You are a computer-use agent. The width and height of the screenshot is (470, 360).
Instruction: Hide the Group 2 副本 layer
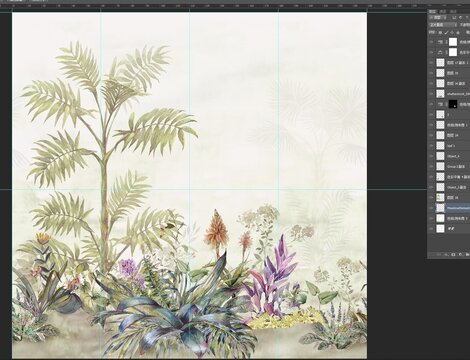(x=432, y=166)
